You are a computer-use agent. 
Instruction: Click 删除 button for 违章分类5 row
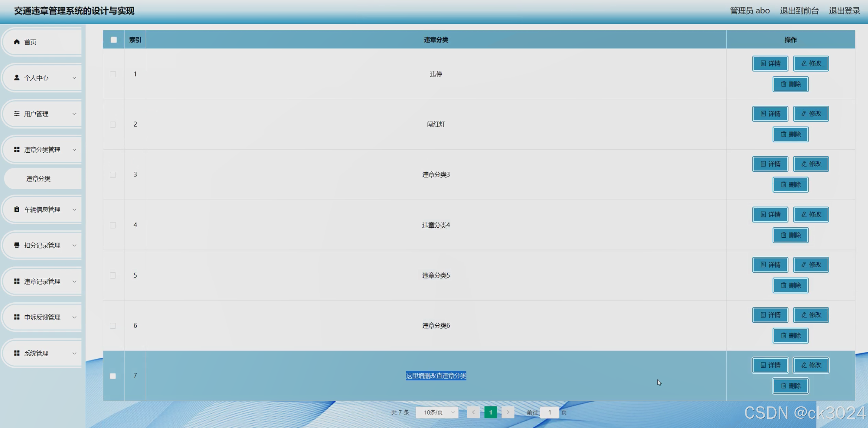[x=790, y=285]
